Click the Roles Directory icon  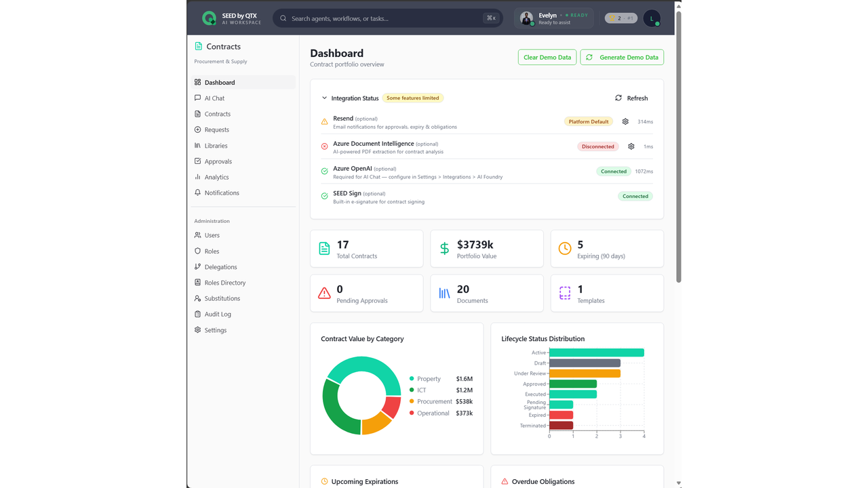tap(197, 283)
